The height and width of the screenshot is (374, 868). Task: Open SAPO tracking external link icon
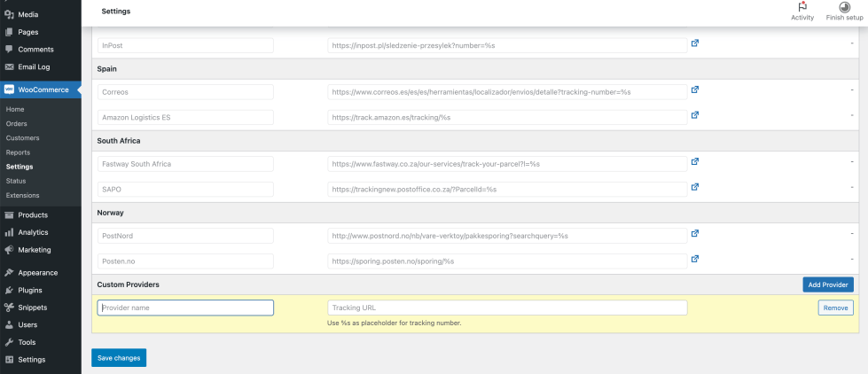pyautogui.click(x=695, y=187)
